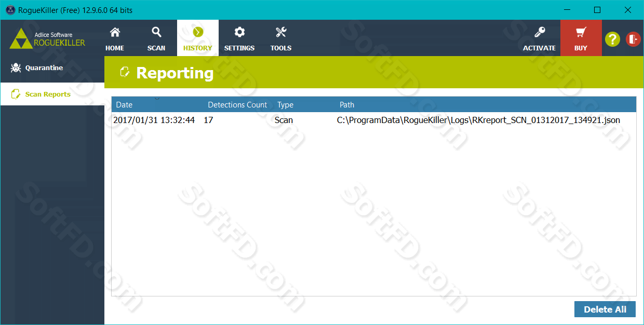Click the red exit door icon

tap(633, 39)
